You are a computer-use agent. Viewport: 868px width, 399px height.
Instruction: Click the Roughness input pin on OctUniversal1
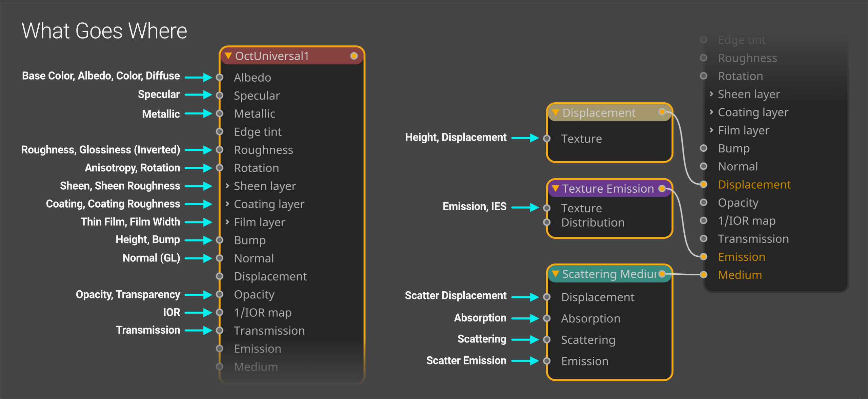[220, 149]
